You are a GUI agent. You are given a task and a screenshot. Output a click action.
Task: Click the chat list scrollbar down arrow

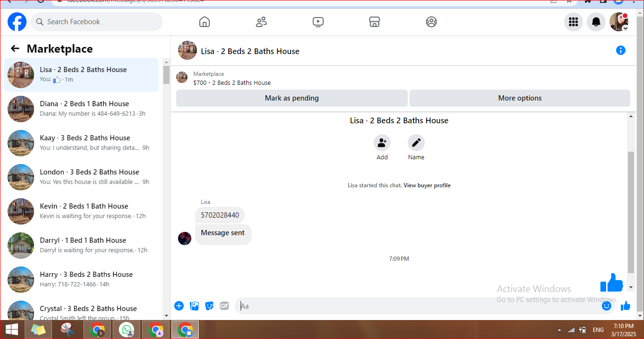coord(166,316)
